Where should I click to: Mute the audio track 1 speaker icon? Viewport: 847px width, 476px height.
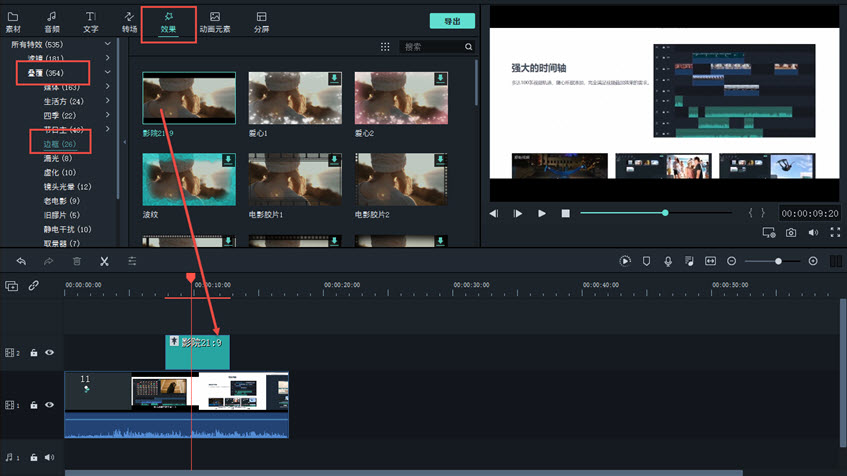click(49, 457)
